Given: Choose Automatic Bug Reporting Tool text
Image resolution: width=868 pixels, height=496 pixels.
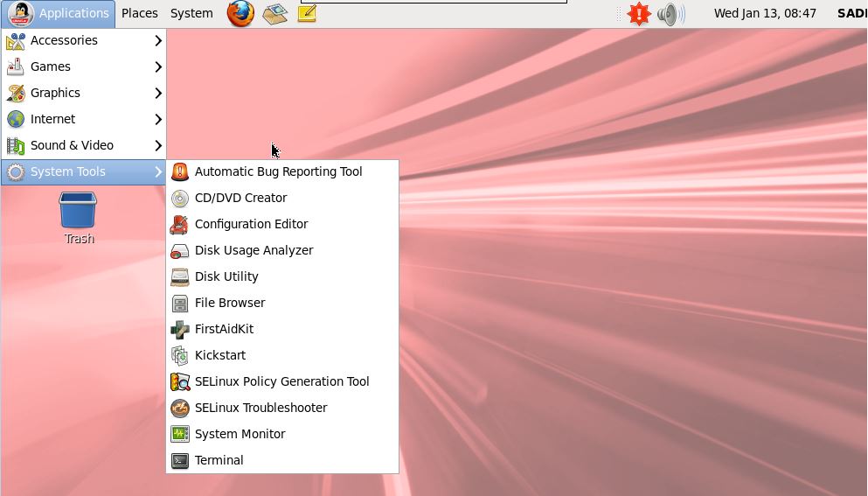Looking at the screenshot, I should pos(279,171).
